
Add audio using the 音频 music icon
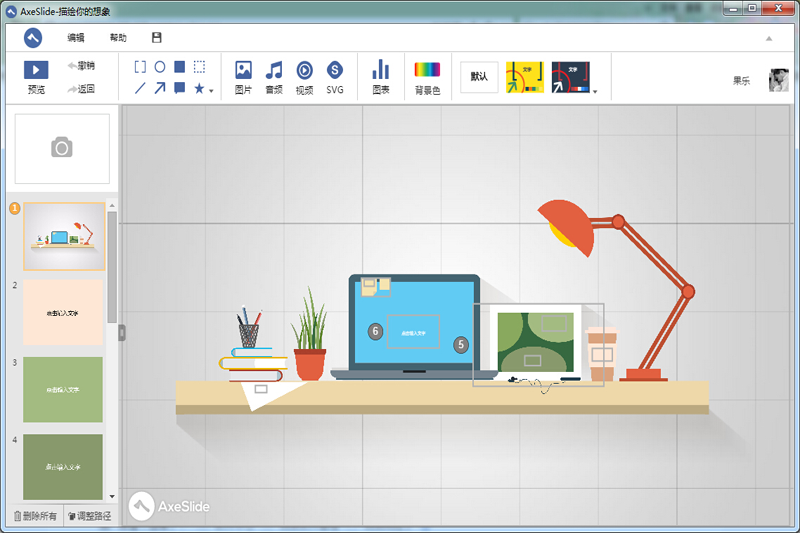273,70
